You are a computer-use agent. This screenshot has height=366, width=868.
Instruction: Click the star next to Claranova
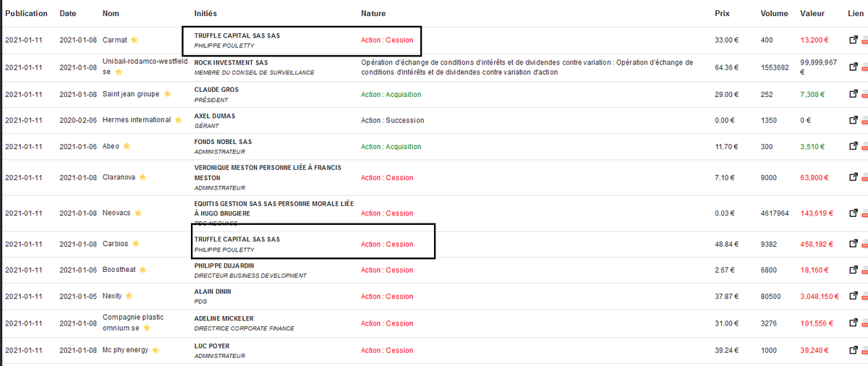click(x=143, y=177)
